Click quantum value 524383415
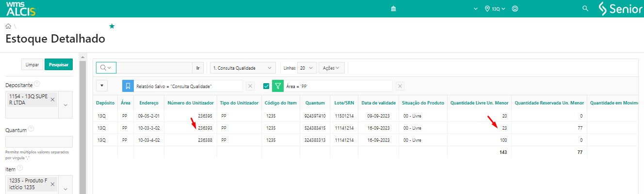 pos(315,128)
